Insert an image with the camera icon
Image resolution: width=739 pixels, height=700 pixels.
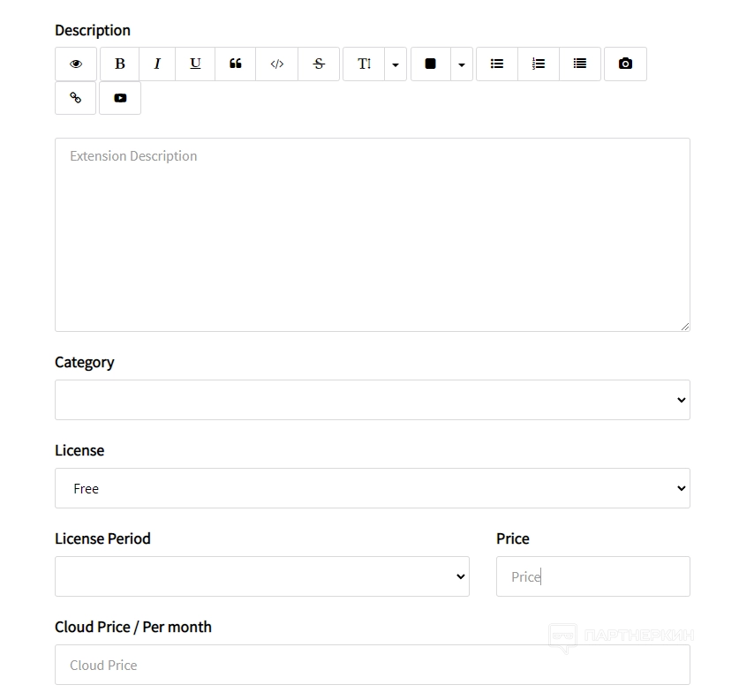point(625,64)
